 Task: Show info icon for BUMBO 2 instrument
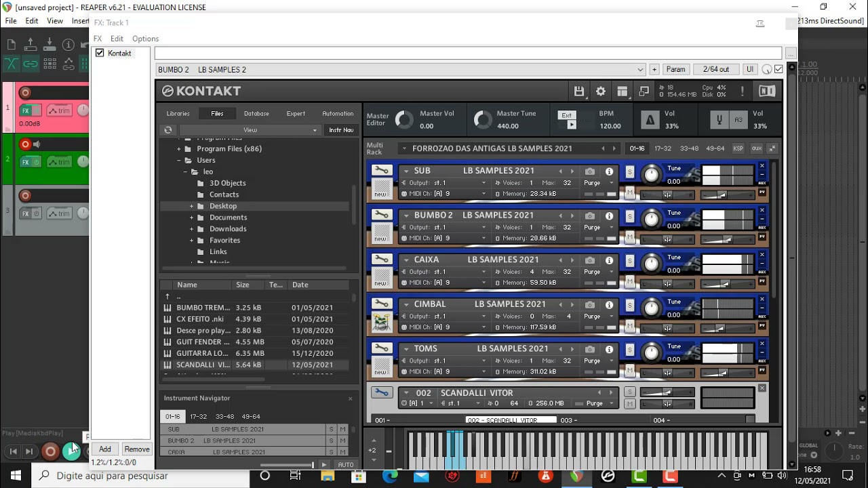[x=609, y=216]
